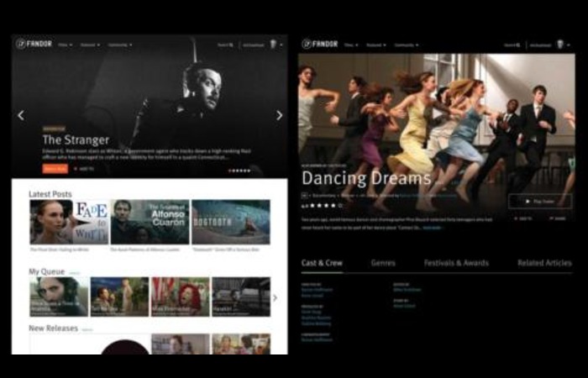The height and width of the screenshot is (378, 588).
Task: Click the Dancing Dreams title text
Action: (366, 178)
